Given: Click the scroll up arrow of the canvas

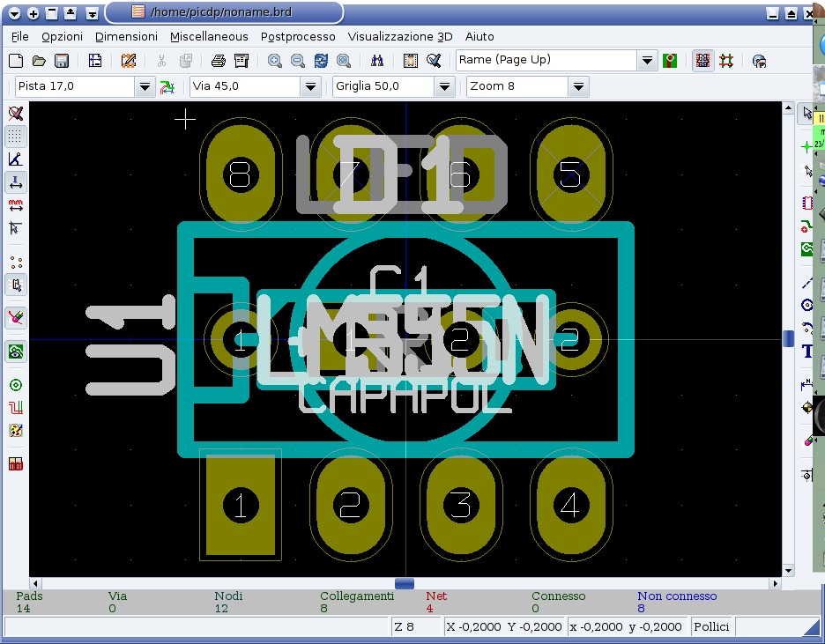Looking at the screenshot, I should tap(788, 108).
